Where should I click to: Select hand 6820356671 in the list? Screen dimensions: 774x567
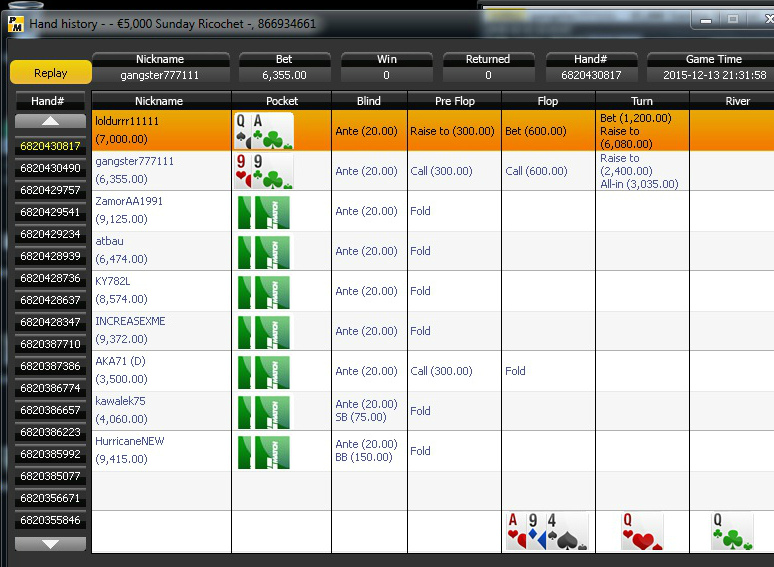50,498
